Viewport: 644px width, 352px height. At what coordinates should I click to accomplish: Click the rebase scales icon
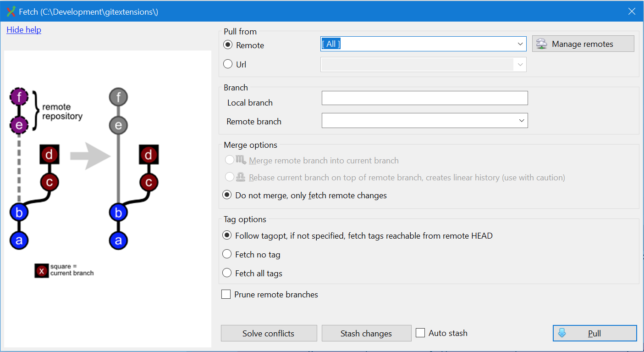pyautogui.click(x=239, y=177)
